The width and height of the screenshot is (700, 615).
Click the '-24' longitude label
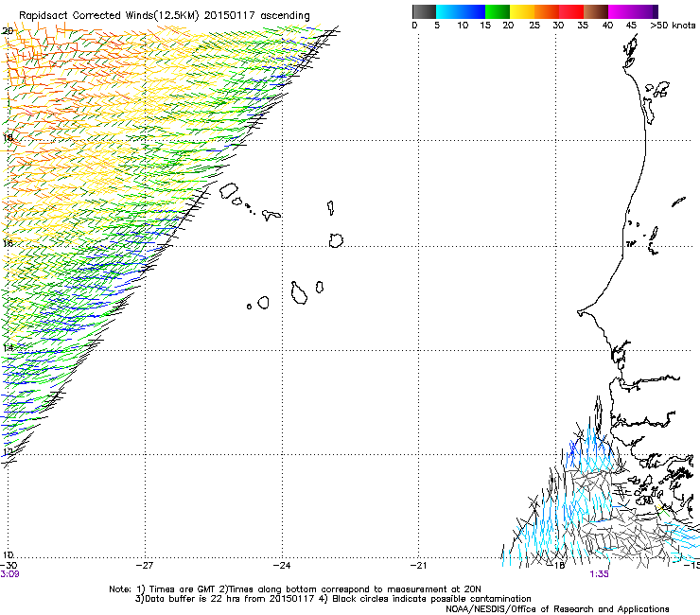(282, 565)
